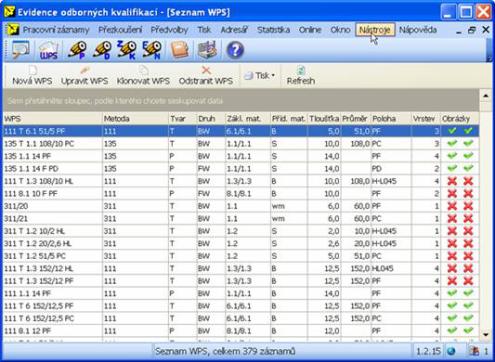Screen dimensions: 495x362
Task: Select row 311 T 1.2 51/5 PC
Action: [x=241, y=256]
